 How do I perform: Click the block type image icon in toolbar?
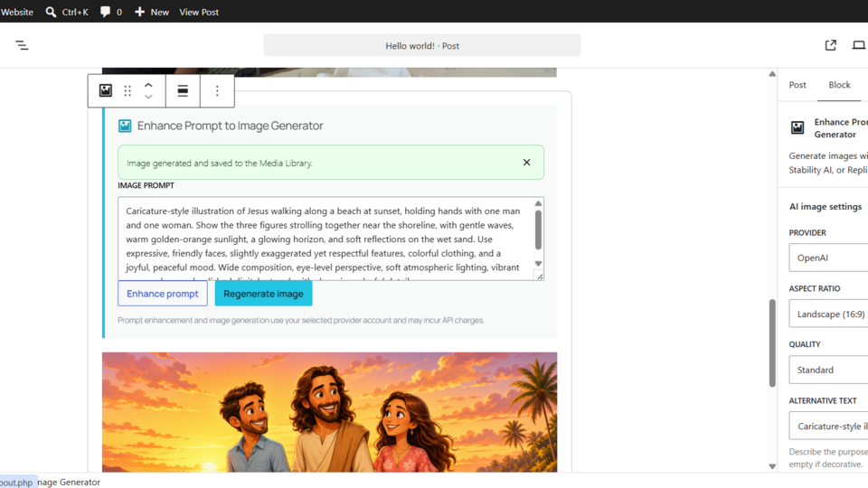pyautogui.click(x=105, y=90)
